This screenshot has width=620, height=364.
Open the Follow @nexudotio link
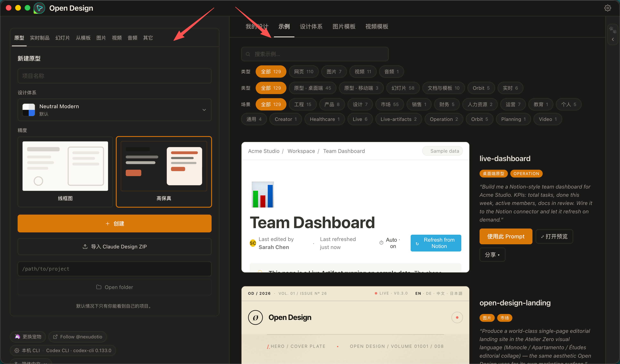click(x=77, y=337)
